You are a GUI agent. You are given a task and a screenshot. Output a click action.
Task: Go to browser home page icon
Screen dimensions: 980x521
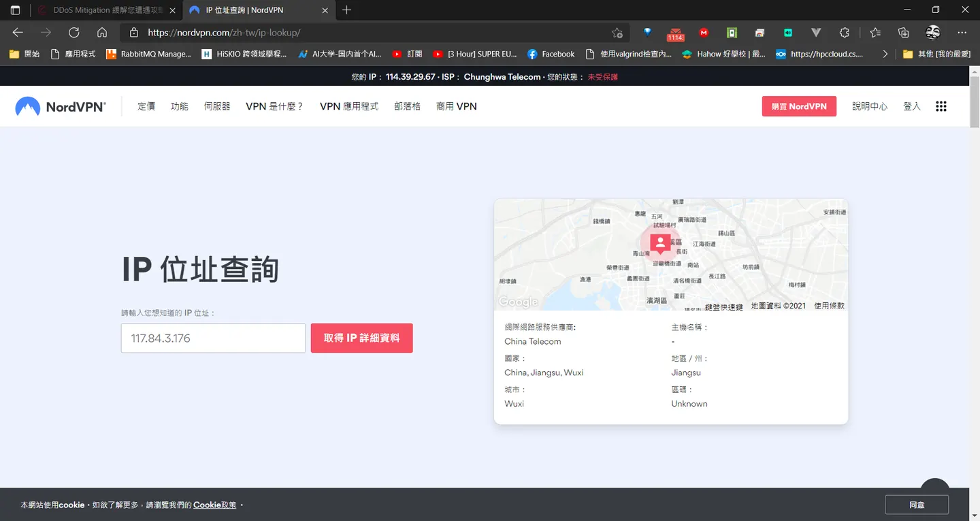(x=102, y=32)
